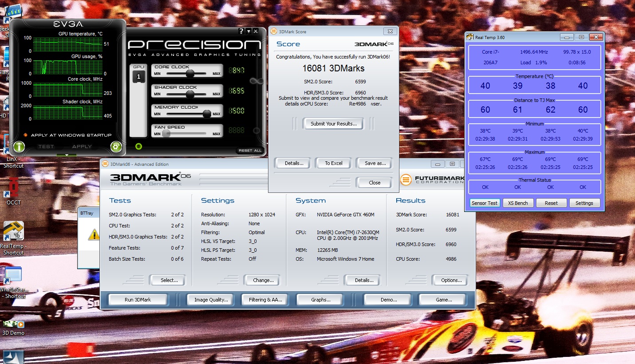Image resolution: width=635 pixels, height=364 pixels.
Task: Click Submit Your Results button
Action: (x=333, y=124)
